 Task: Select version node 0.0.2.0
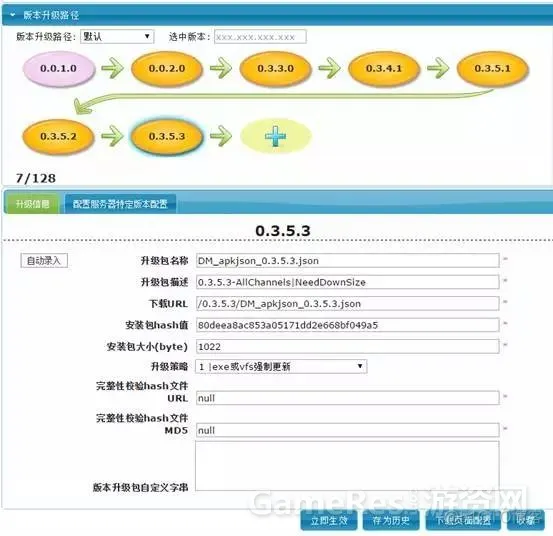tap(167, 68)
